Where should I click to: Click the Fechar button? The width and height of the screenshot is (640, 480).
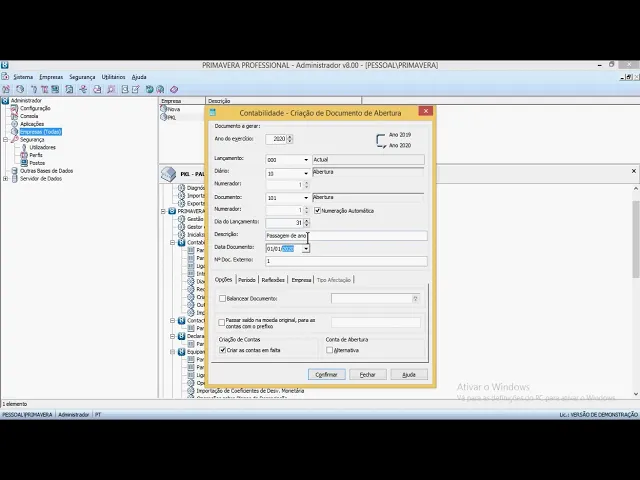[x=368, y=374]
